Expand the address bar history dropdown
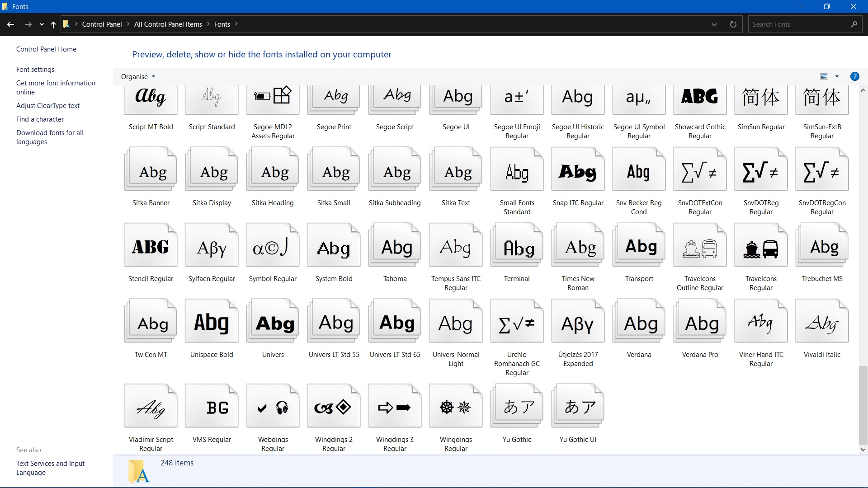This screenshot has height=488, width=868. [x=714, y=24]
